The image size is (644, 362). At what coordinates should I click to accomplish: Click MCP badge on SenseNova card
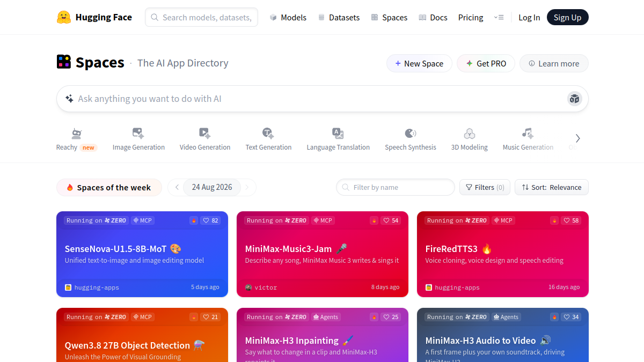tap(143, 220)
